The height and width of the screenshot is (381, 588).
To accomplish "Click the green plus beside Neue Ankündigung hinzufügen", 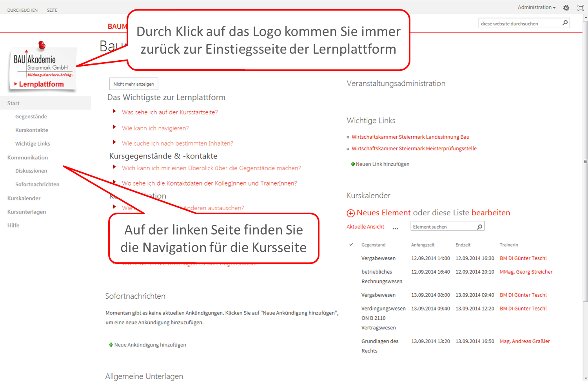I will 111,345.
